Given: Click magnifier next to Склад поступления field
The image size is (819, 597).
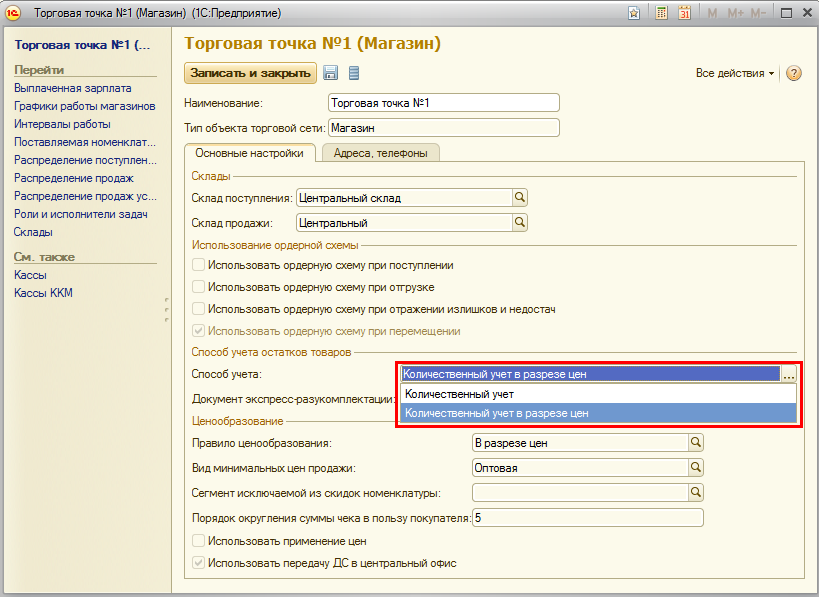Looking at the screenshot, I should coord(520,198).
